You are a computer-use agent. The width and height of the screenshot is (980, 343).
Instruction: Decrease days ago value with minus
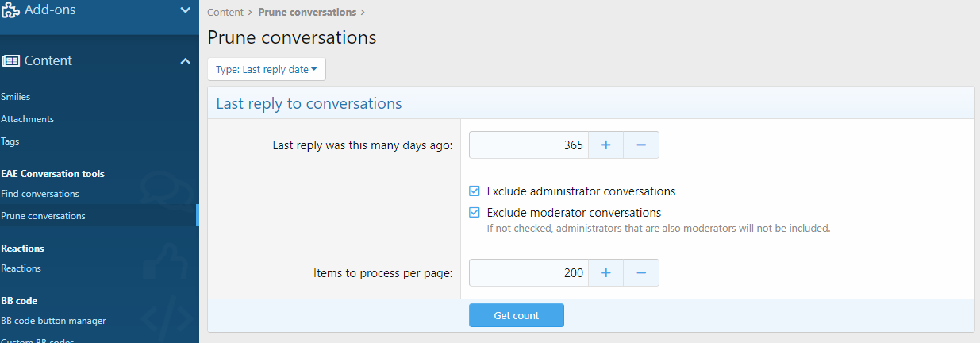click(x=641, y=145)
